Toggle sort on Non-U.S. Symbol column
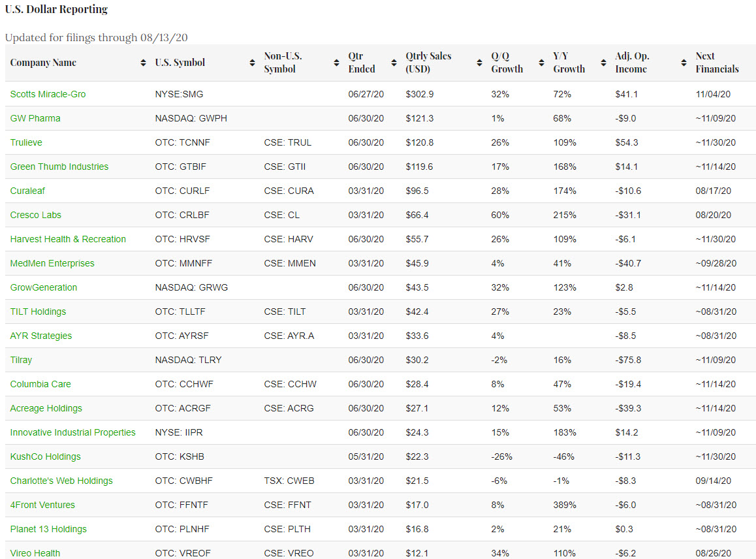This screenshot has width=756, height=559. 336,63
